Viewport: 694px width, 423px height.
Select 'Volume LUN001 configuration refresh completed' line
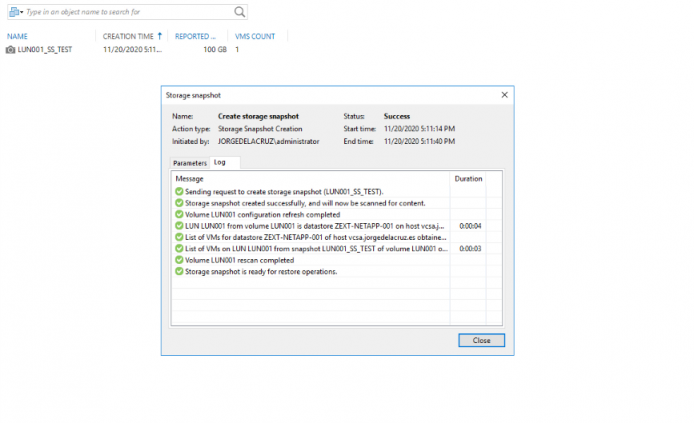262,215
